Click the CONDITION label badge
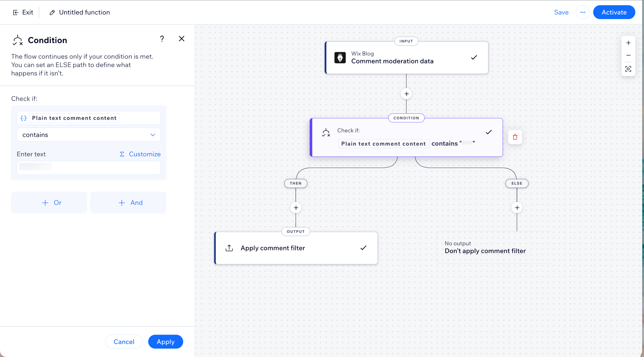This screenshot has width=644, height=357. (x=406, y=118)
